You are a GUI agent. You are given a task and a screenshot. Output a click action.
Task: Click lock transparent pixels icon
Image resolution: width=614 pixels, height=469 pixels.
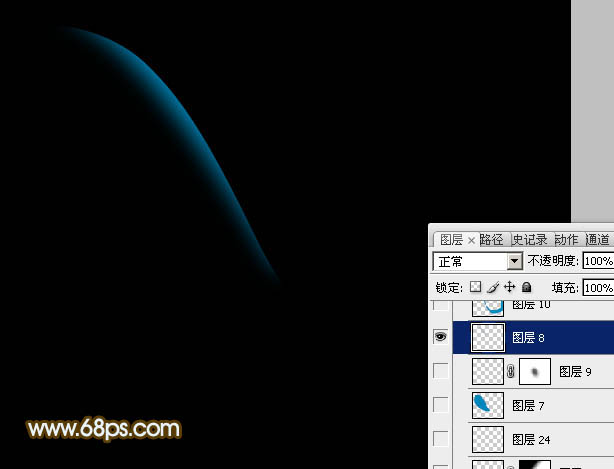(476, 287)
